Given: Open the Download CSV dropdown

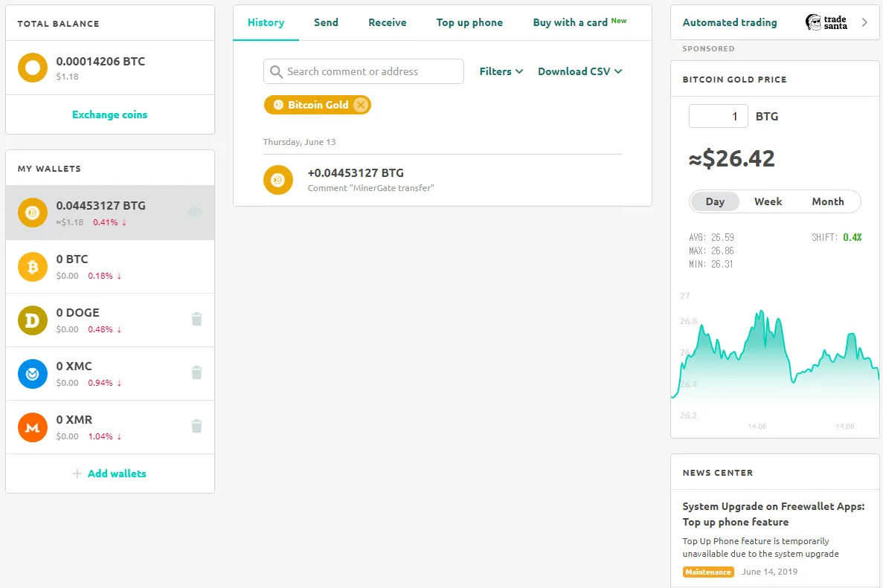Looking at the screenshot, I should pyautogui.click(x=580, y=71).
